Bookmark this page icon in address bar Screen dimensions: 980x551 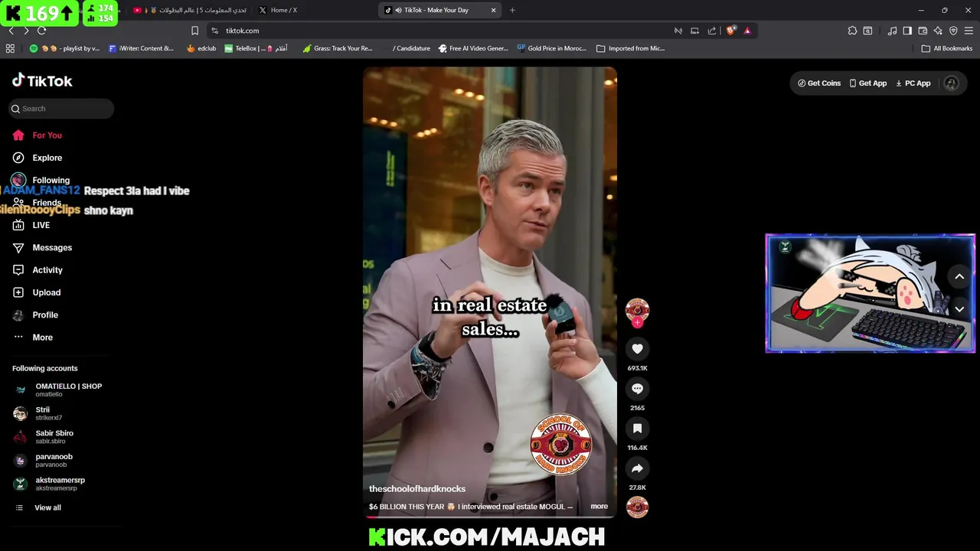click(194, 31)
